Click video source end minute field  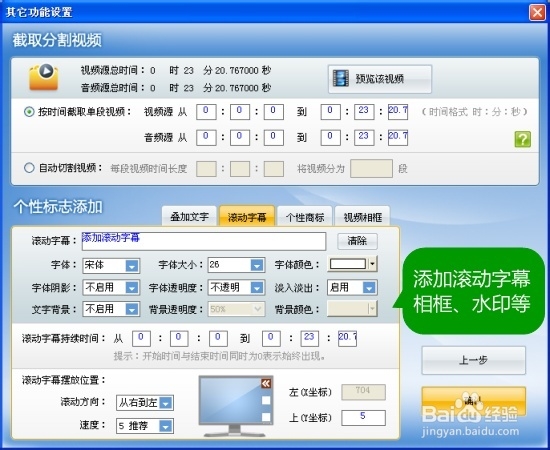[x=364, y=112]
